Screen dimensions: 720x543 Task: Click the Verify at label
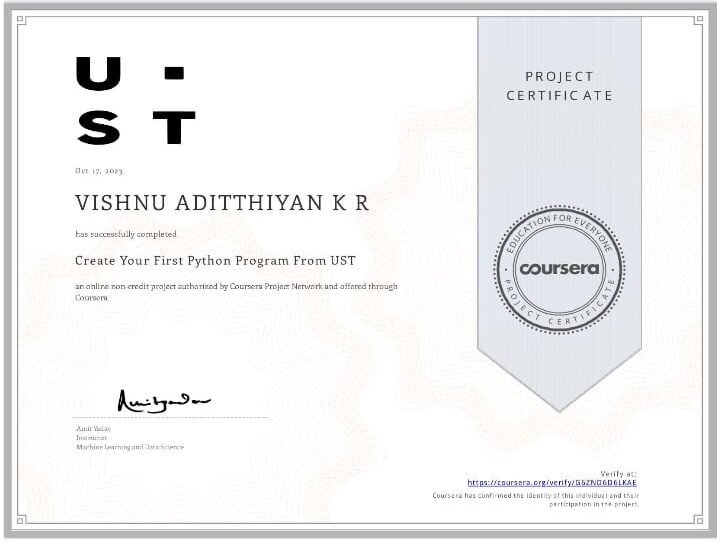coord(619,474)
